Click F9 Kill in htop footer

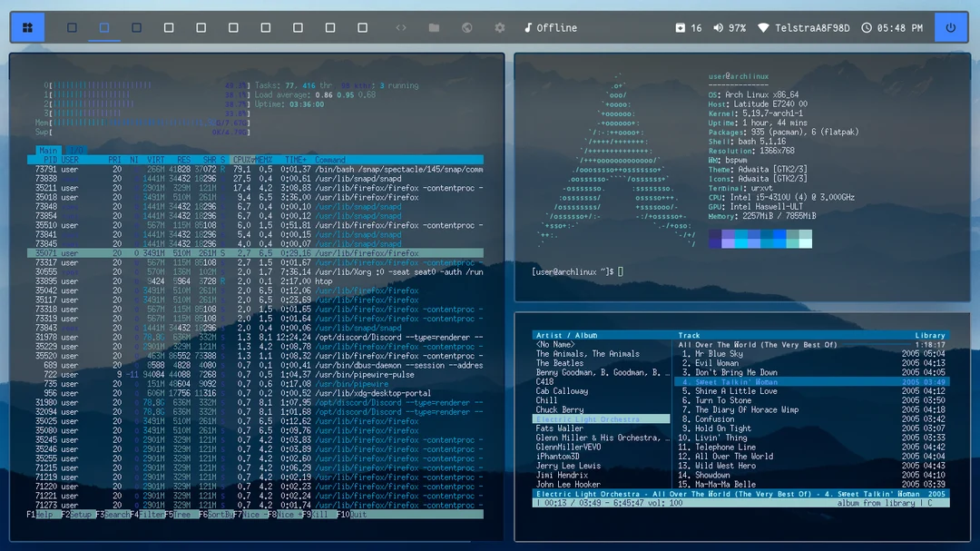[x=313, y=514]
